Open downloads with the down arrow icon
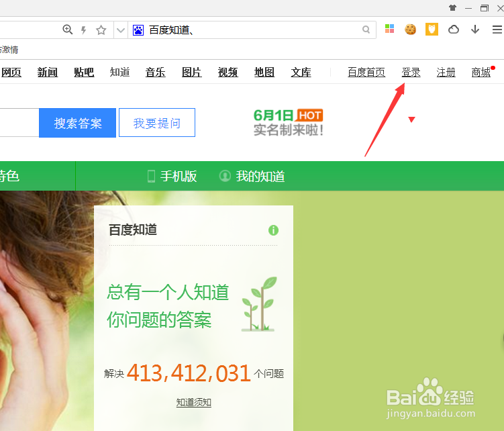 click(475, 30)
